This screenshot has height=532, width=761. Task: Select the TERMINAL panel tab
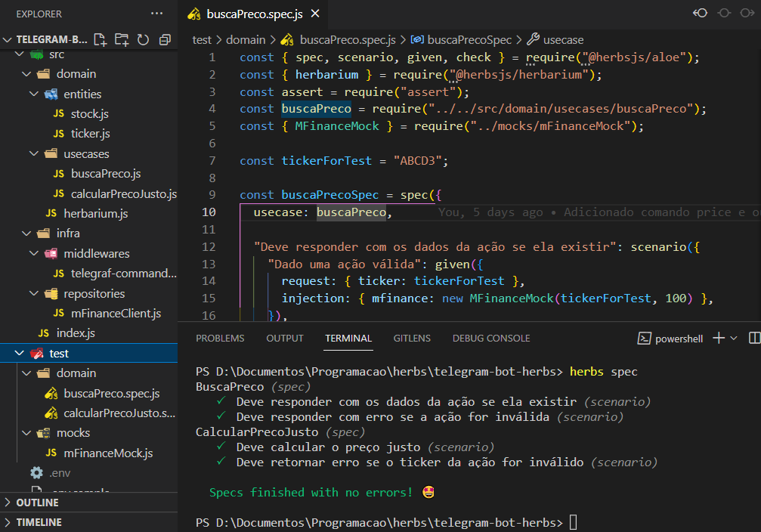click(348, 339)
